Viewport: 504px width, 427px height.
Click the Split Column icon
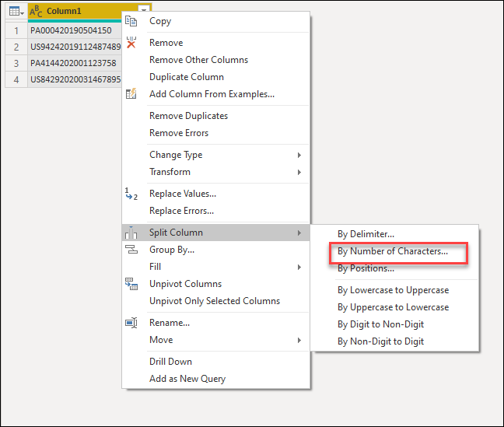coord(131,233)
